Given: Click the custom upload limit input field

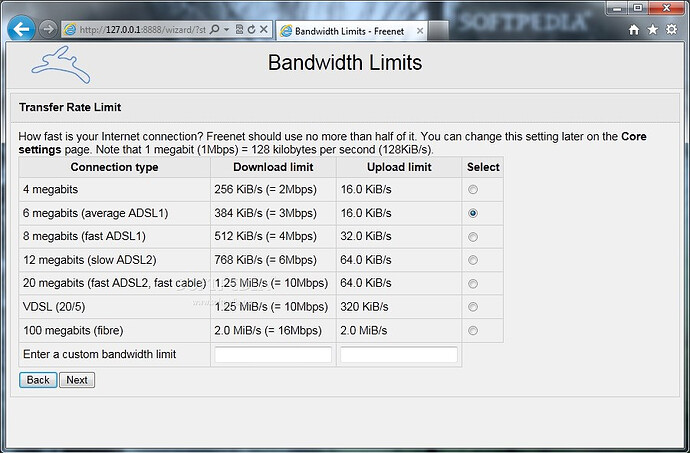Looking at the screenshot, I should pos(399,355).
